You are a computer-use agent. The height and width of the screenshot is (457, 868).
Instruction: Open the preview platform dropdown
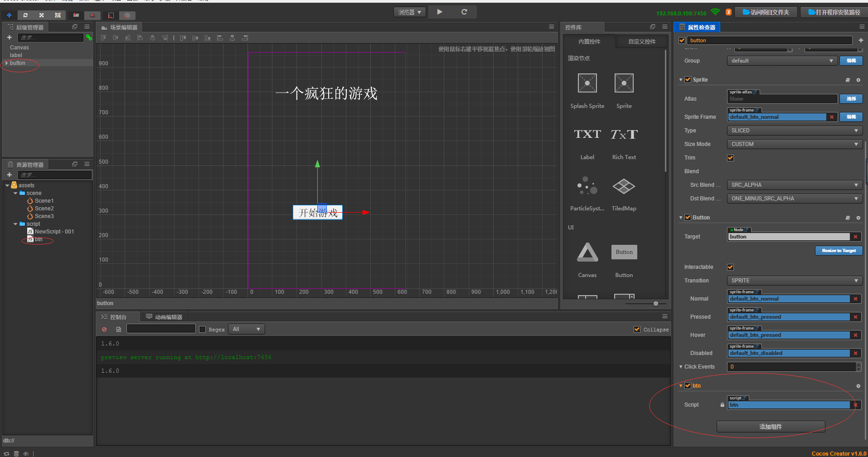tap(410, 12)
